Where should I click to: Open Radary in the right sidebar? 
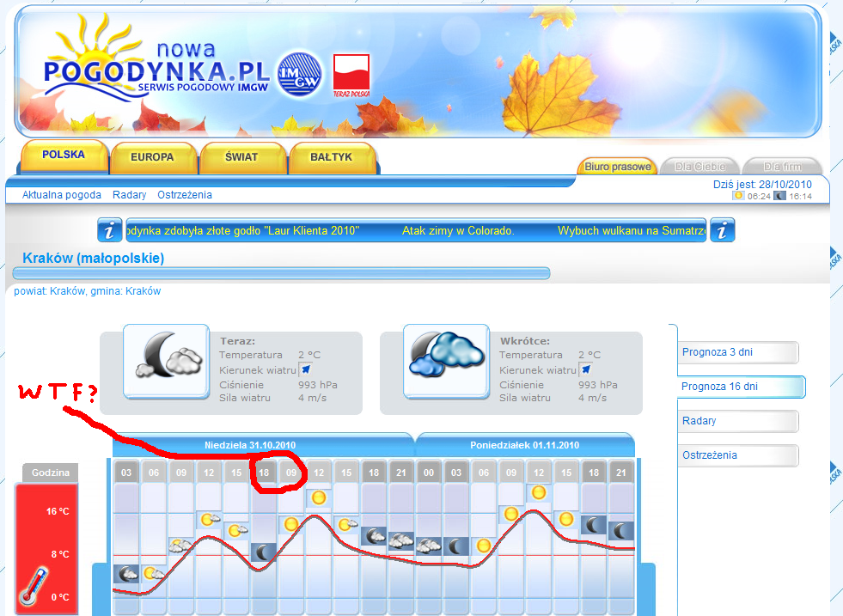click(x=737, y=421)
